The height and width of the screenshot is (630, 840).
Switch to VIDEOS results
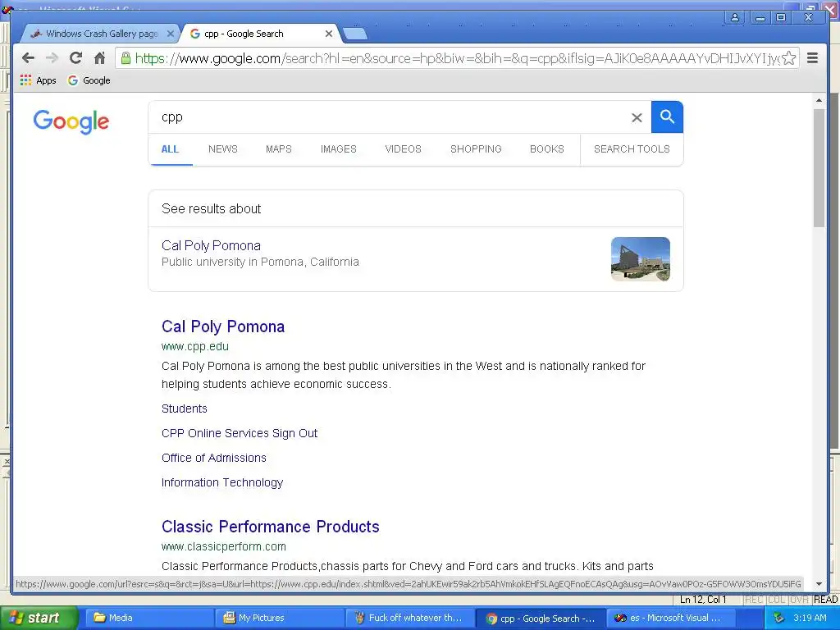click(404, 149)
